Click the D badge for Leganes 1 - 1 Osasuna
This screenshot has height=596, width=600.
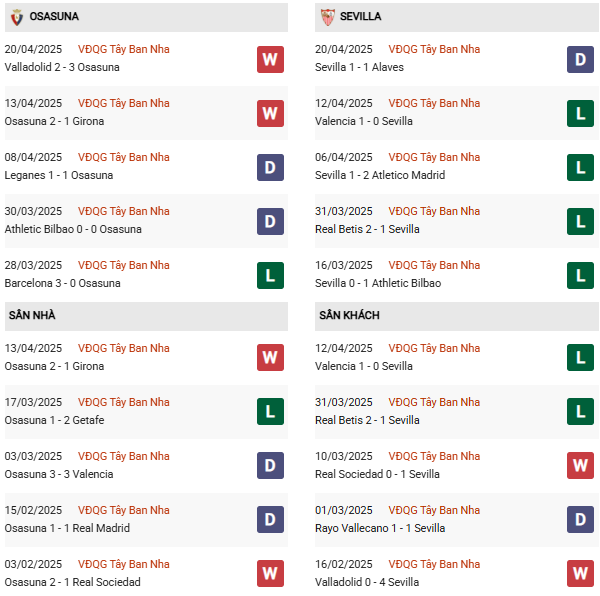[x=270, y=167]
